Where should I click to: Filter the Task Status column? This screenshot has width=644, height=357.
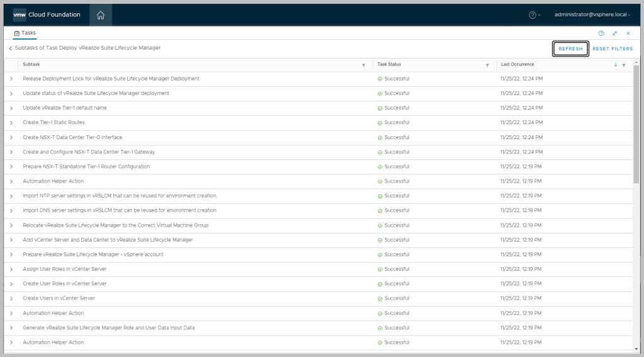click(487, 65)
